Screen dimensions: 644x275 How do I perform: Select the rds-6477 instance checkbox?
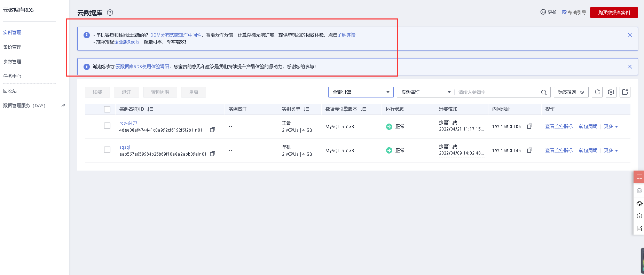click(107, 126)
